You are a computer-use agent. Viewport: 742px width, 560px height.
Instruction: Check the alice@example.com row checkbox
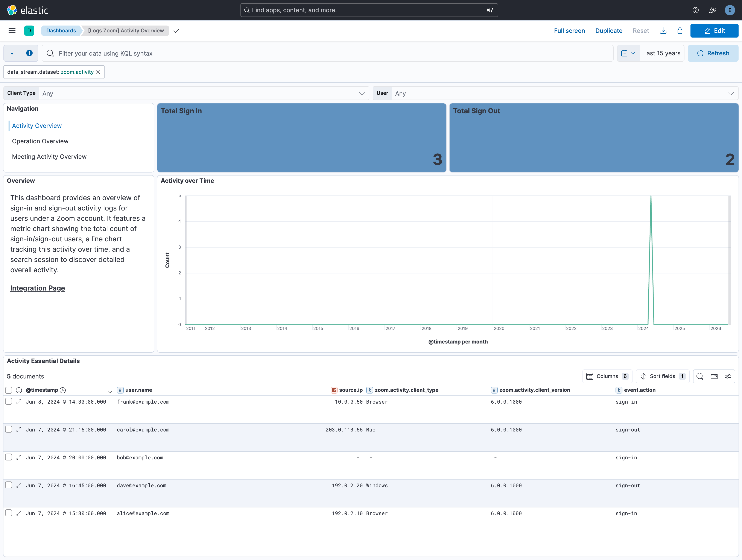tap(9, 513)
